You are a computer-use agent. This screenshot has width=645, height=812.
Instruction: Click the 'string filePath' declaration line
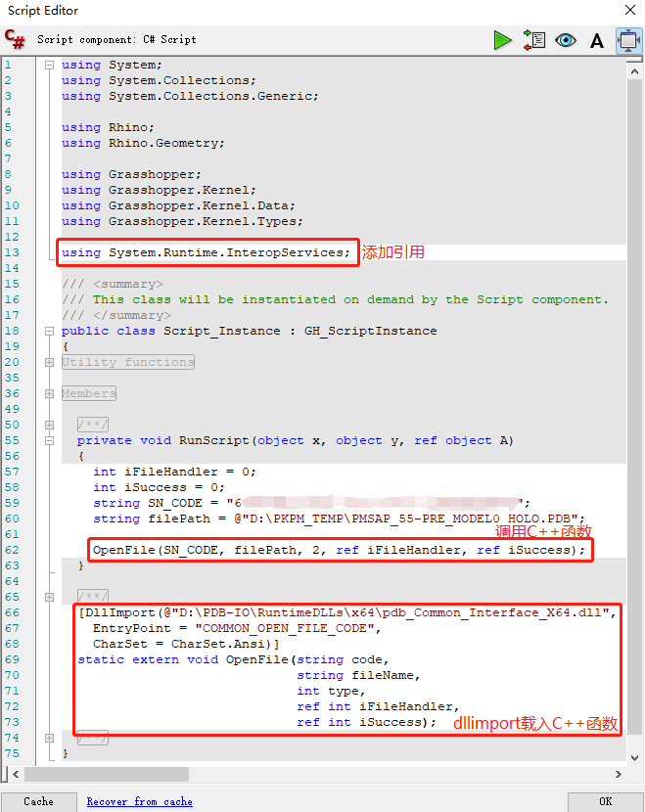[x=339, y=519]
